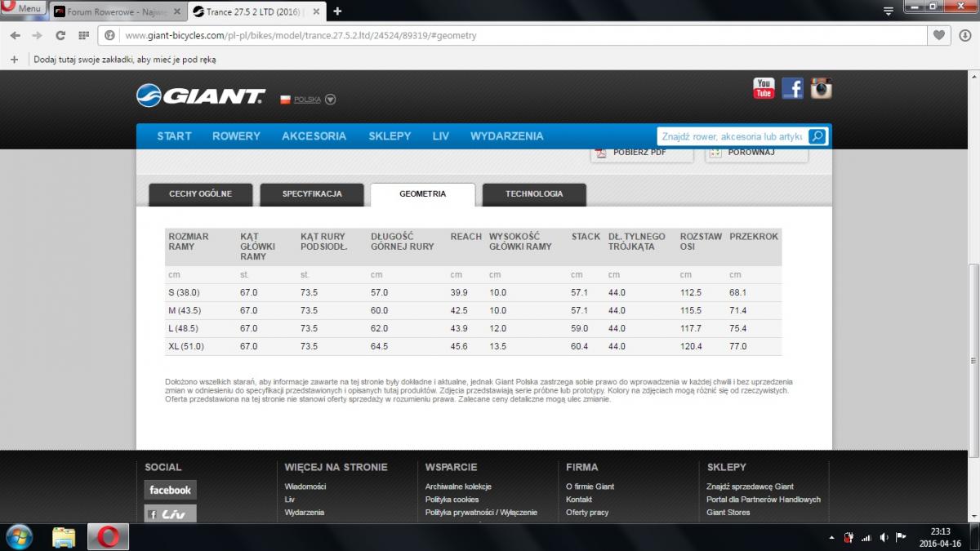The width and height of the screenshot is (980, 551).
Task: Open the Opera browser taskbar icon
Action: pos(109,536)
